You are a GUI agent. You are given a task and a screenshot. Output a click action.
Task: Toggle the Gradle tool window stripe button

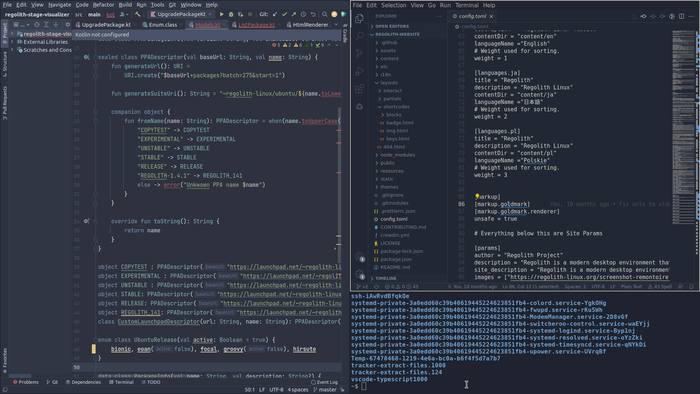pos(345,35)
